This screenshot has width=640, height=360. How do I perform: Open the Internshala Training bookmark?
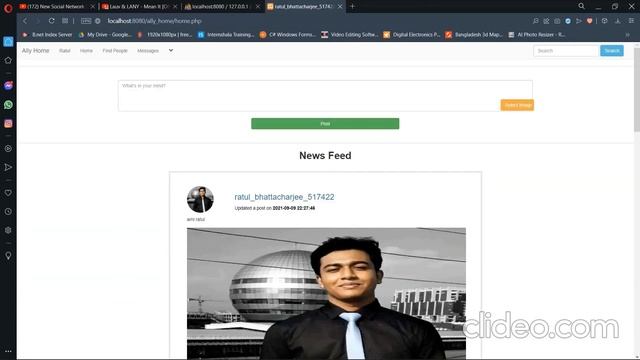tap(226, 35)
